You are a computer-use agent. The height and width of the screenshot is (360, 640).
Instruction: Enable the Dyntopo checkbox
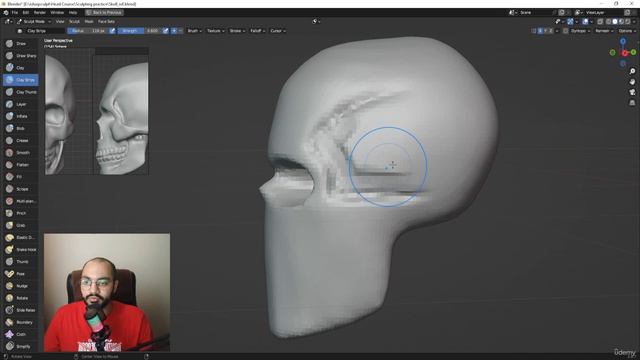[566, 31]
